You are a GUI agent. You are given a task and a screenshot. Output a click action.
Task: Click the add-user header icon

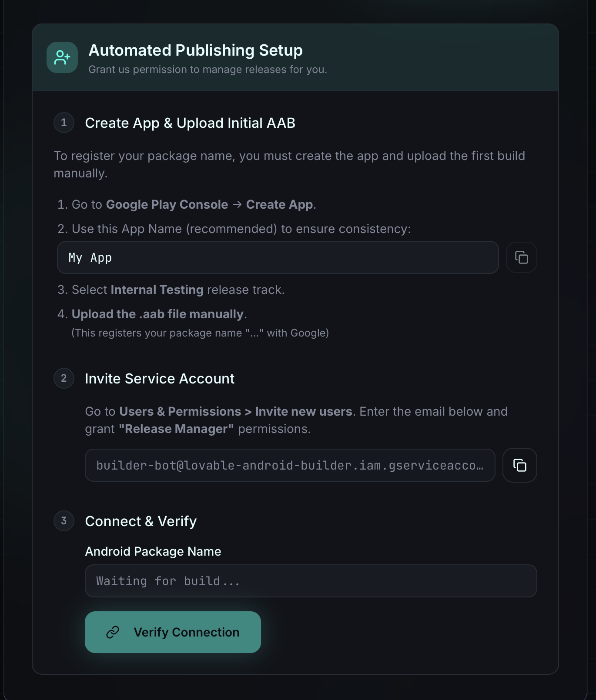[62, 57]
